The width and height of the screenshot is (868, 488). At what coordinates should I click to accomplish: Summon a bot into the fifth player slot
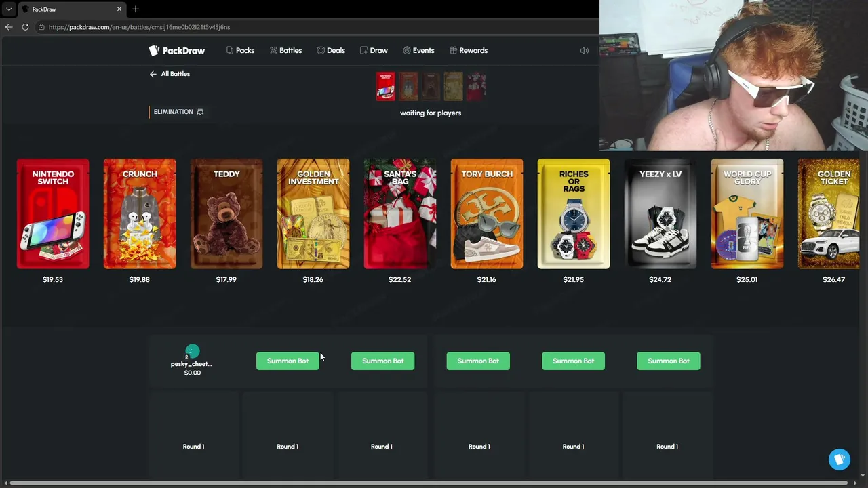click(573, 361)
